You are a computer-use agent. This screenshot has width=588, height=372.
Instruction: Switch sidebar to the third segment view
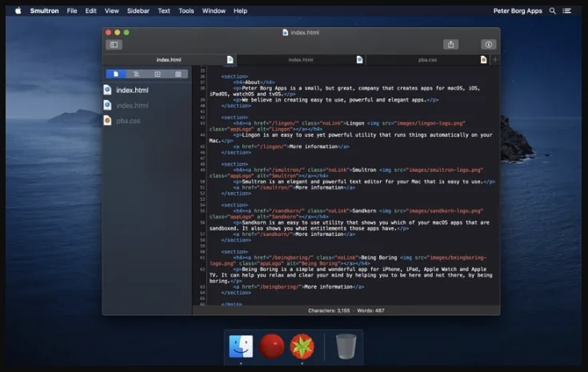(158, 74)
